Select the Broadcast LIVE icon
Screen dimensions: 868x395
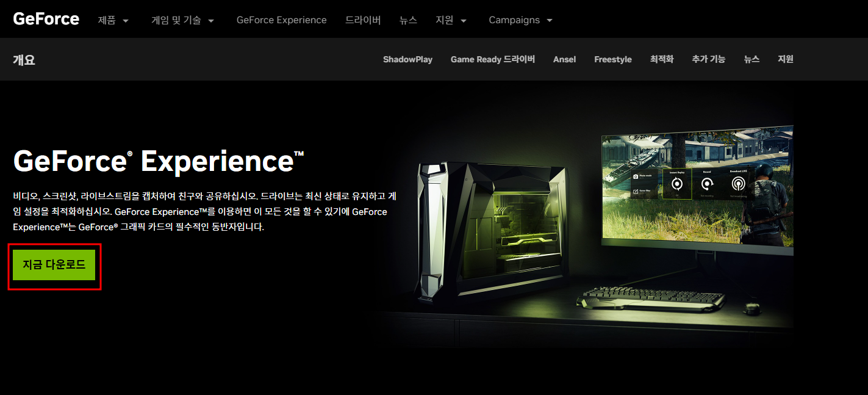coord(739,184)
